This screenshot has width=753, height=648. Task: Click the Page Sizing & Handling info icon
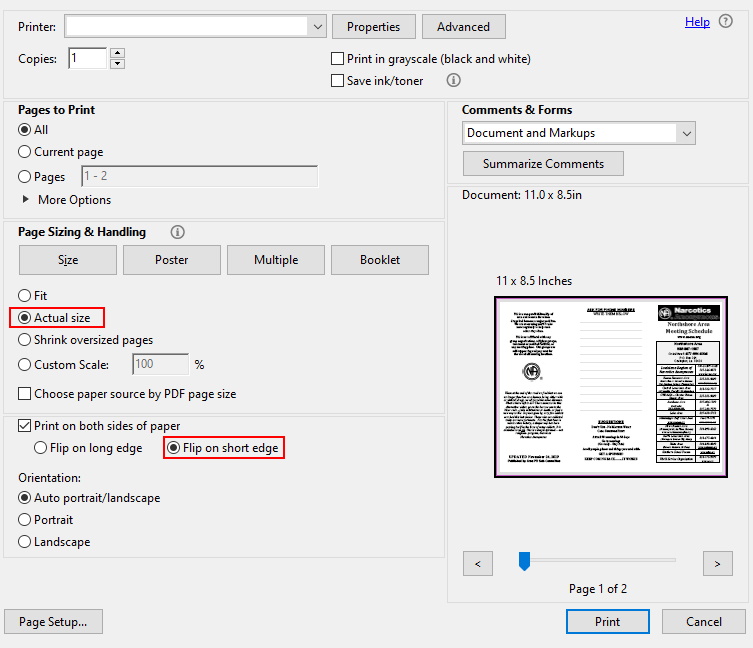tap(178, 232)
